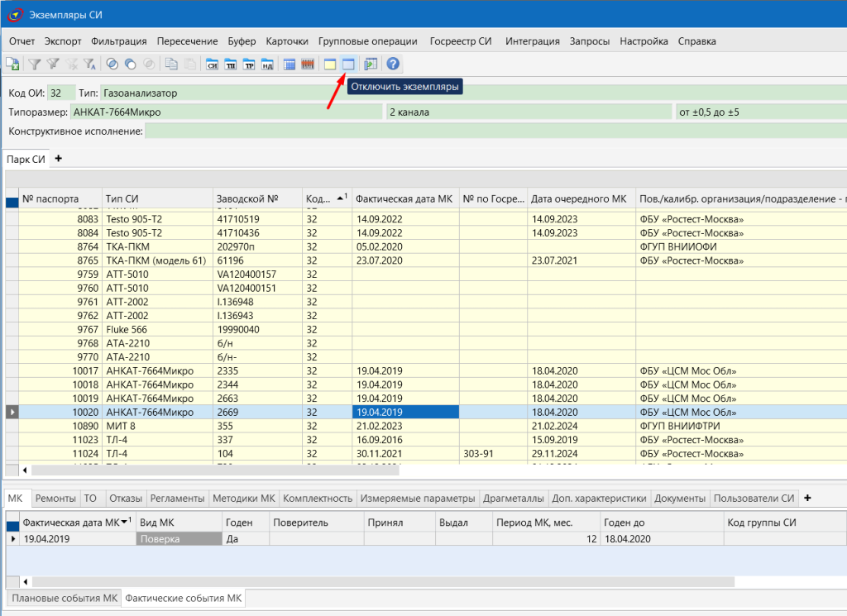Click the first overlapping circles intersection icon
Viewport: 847px width, 616px height.
click(112, 64)
